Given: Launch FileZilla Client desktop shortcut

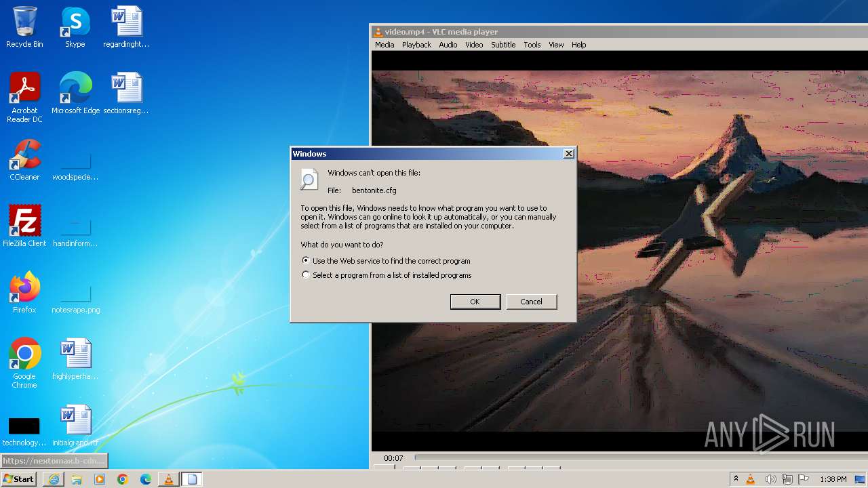Looking at the screenshot, I should click(x=24, y=226).
